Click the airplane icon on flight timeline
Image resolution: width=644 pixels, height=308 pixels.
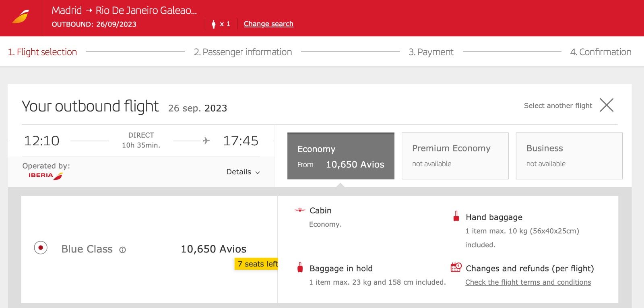tap(206, 141)
